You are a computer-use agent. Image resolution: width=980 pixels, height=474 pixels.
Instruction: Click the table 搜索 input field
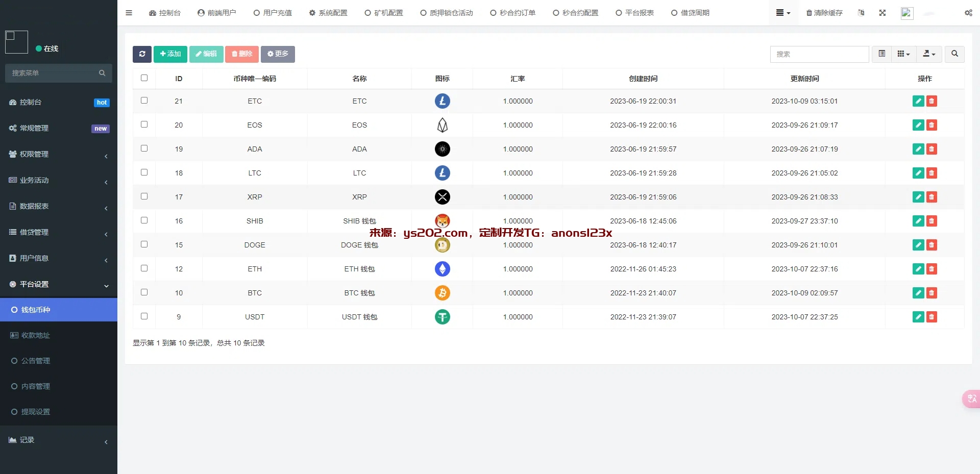[x=819, y=54]
